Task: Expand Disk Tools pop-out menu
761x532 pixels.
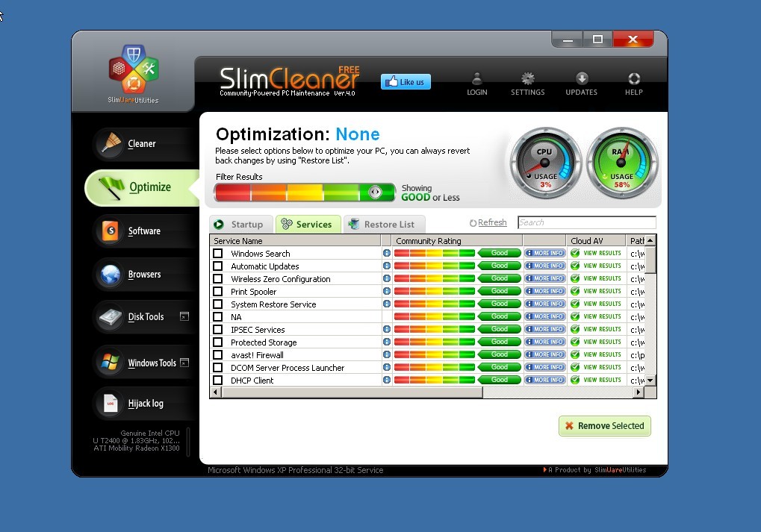Action: [184, 316]
